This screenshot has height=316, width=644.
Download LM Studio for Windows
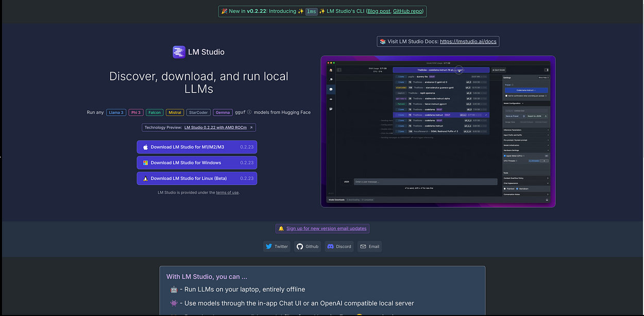point(197,163)
